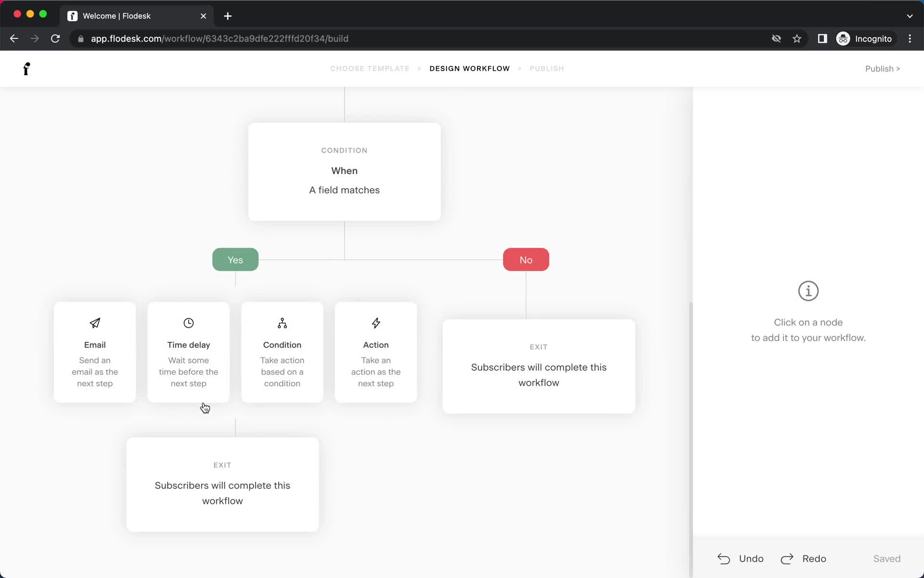Click the Email node icon
The height and width of the screenshot is (578, 924).
pos(94,322)
